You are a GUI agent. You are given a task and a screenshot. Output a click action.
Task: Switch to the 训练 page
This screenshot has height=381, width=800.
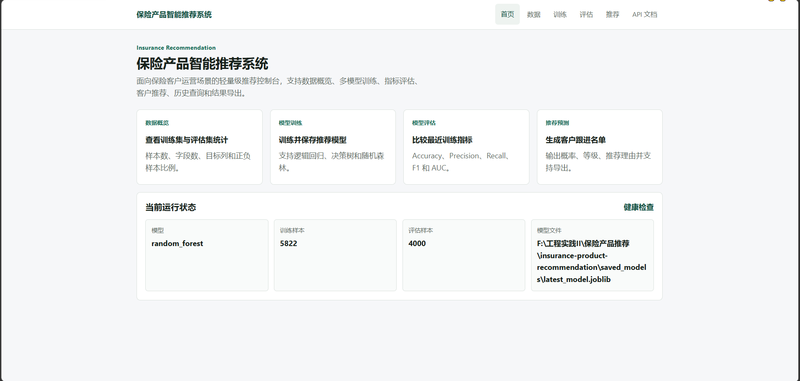(x=560, y=14)
